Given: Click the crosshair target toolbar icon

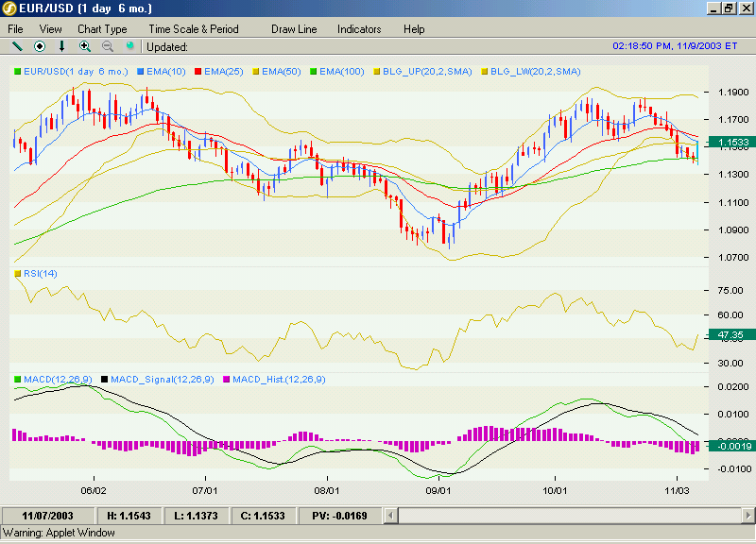Looking at the screenshot, I should click(x=40, y=46).
